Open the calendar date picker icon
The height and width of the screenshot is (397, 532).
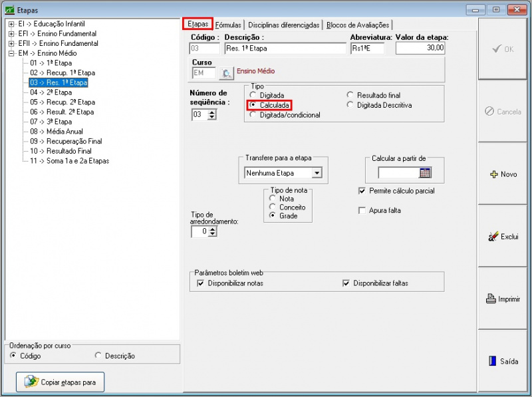[425, 173]
